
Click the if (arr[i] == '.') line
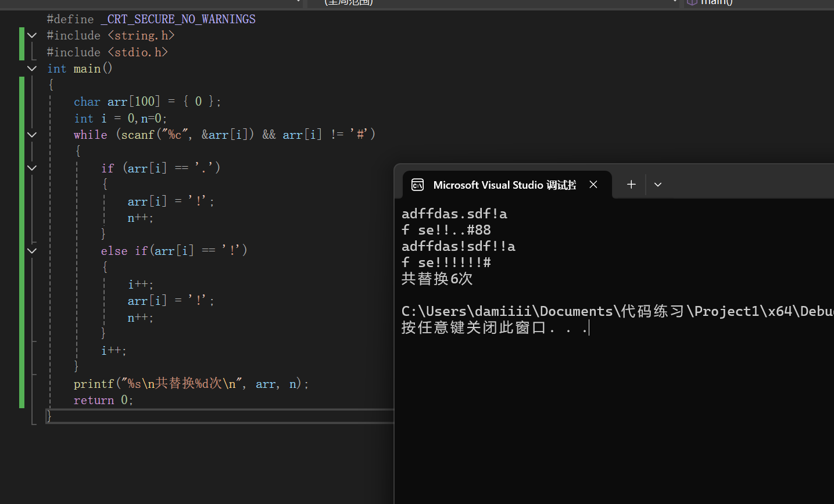tap(161, 168)
